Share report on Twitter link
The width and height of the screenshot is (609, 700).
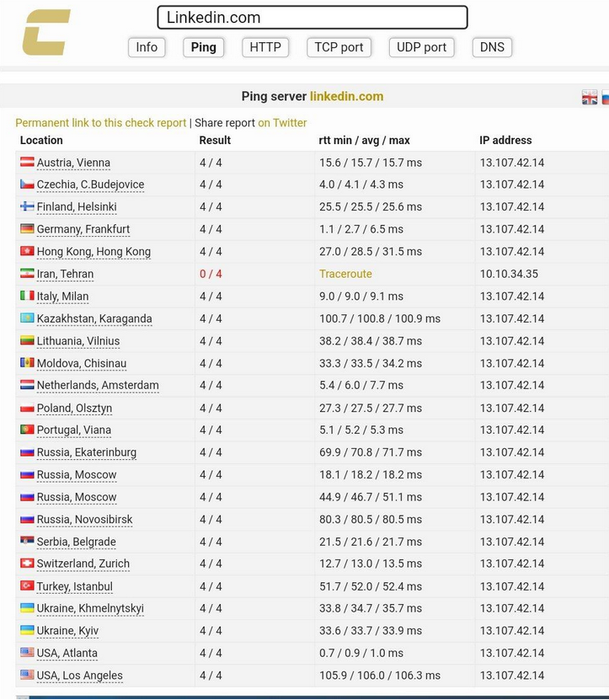tap(282, 123)
